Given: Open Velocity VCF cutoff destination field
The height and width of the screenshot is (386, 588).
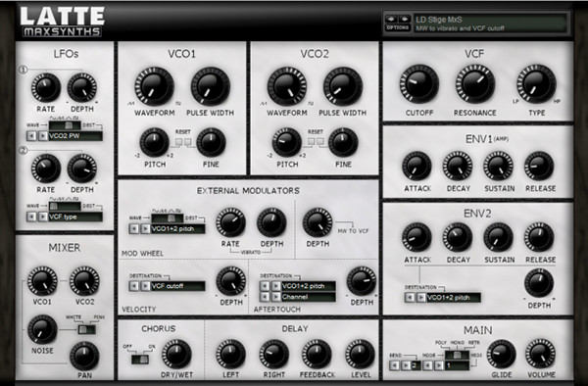Looking at the screenshot, I should click(178, 286).
